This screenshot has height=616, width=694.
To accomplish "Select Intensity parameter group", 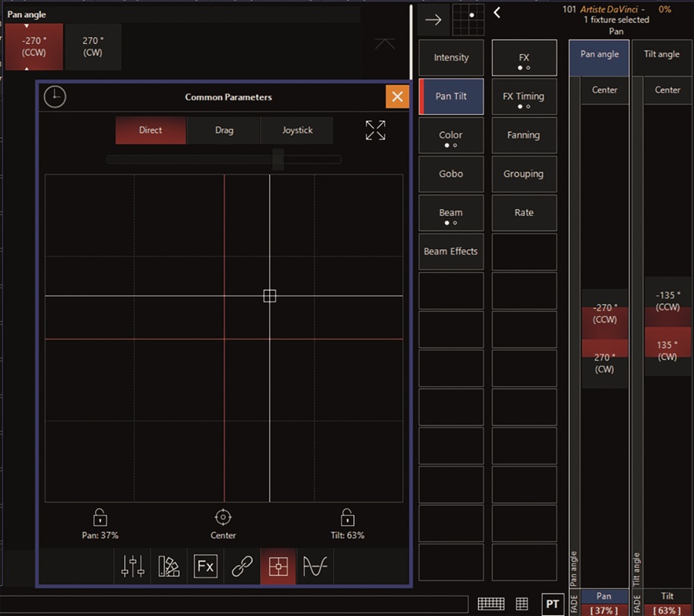I will [x=451, y=58].
